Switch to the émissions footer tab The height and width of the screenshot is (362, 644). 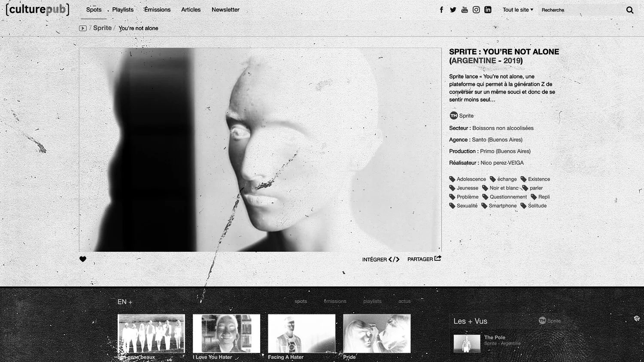pos(335,301)
